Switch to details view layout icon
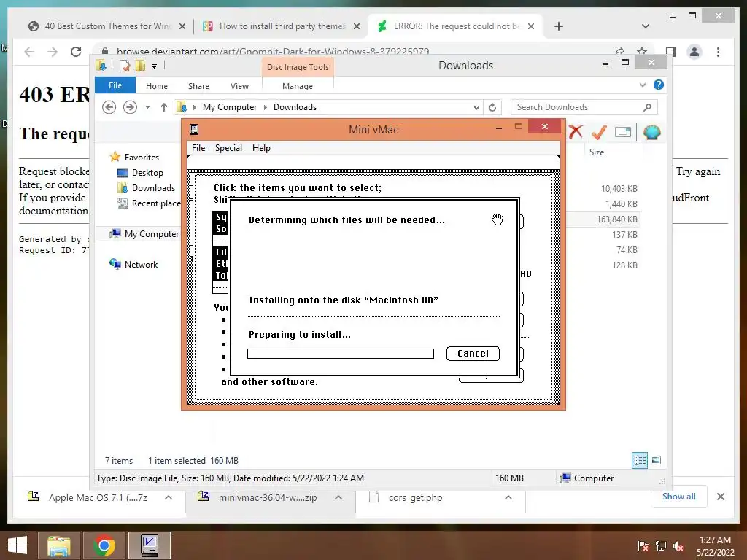This screenshot has height=560, width=747. click(x=639, y=461)
